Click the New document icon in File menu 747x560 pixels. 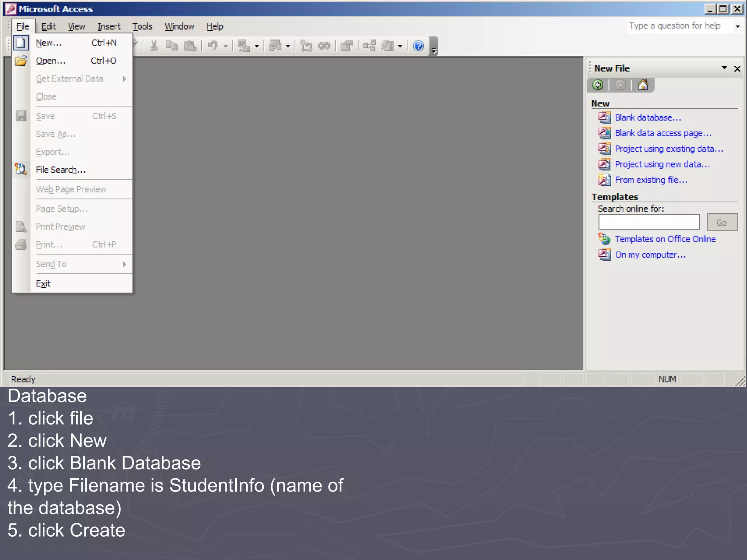pos(21,43)
